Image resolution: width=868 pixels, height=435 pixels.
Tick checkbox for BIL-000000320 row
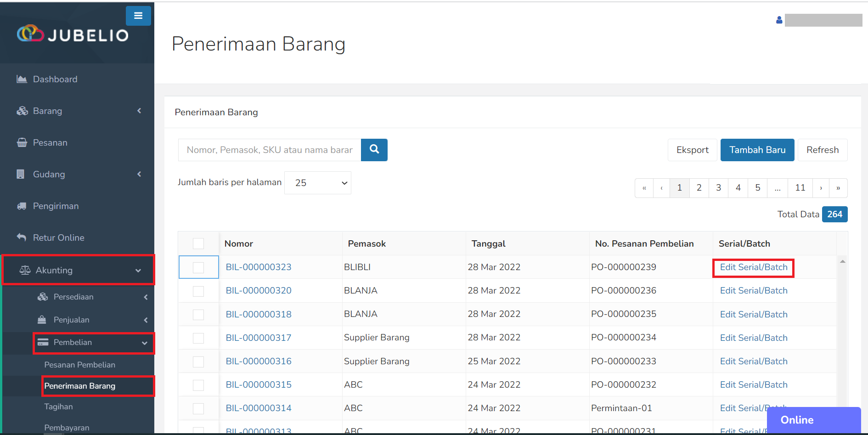point(198,291)
